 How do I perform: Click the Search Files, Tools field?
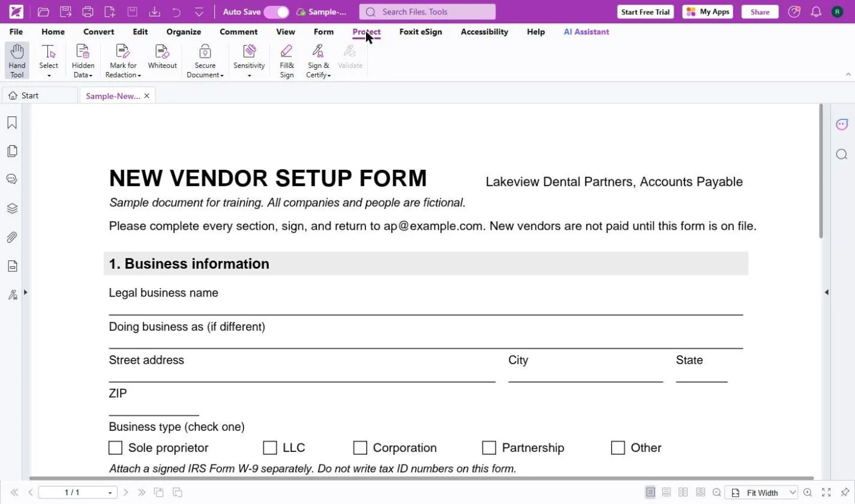tap(427, 12)
